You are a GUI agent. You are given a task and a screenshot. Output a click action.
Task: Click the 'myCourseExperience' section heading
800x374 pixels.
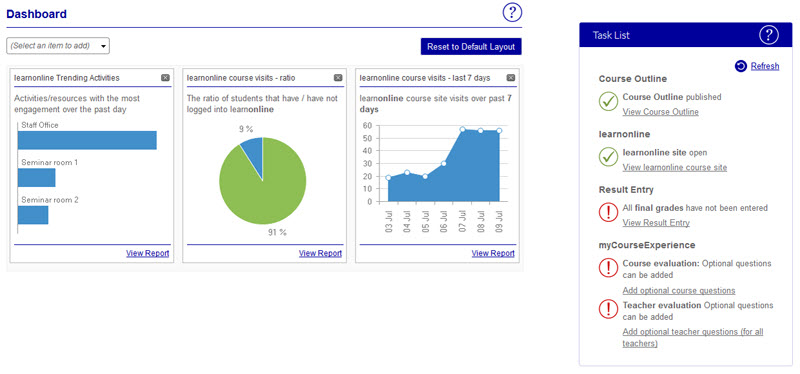click(647, 245)
